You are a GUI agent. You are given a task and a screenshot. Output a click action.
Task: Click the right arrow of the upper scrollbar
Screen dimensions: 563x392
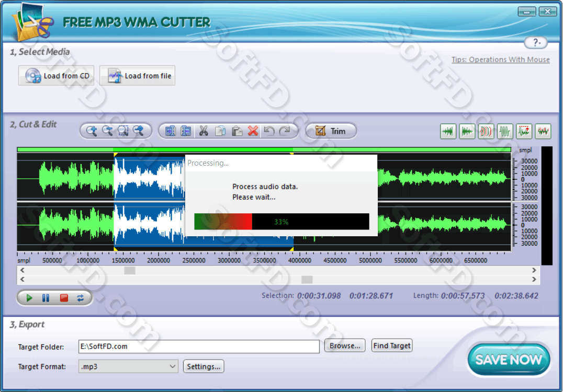tap(534, 270)
